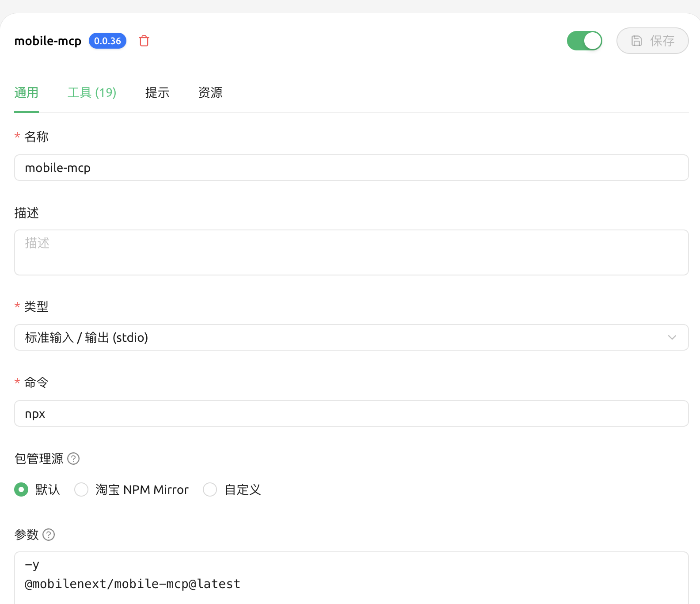Image resolution: width=700 pixels, height=604 pixels.
Task: Open the 工具 (19) tab
Action: point(92,92)
